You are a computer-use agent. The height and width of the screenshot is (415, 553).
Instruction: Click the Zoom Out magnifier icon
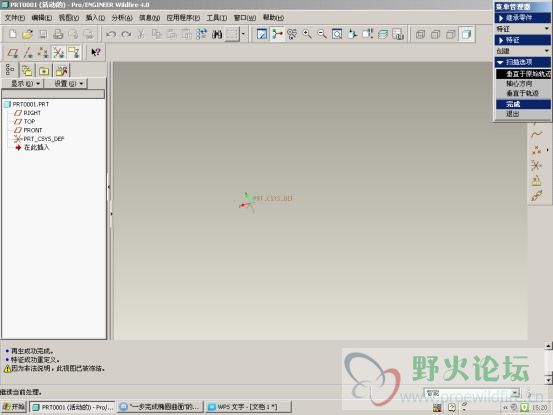click(x=322, y=34)
